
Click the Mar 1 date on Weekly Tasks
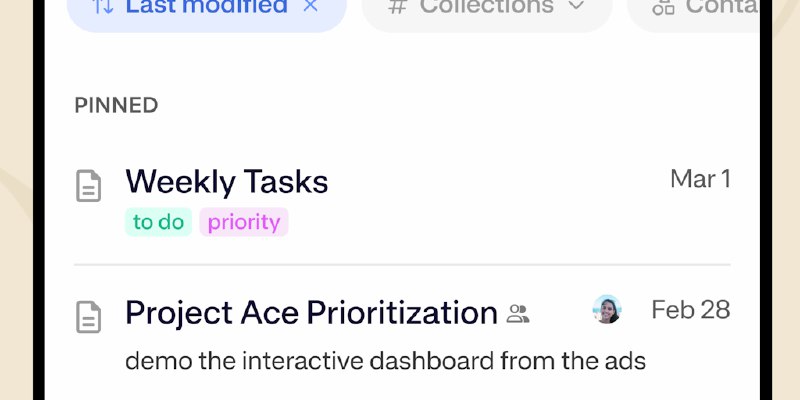click(x=700, y=179)
